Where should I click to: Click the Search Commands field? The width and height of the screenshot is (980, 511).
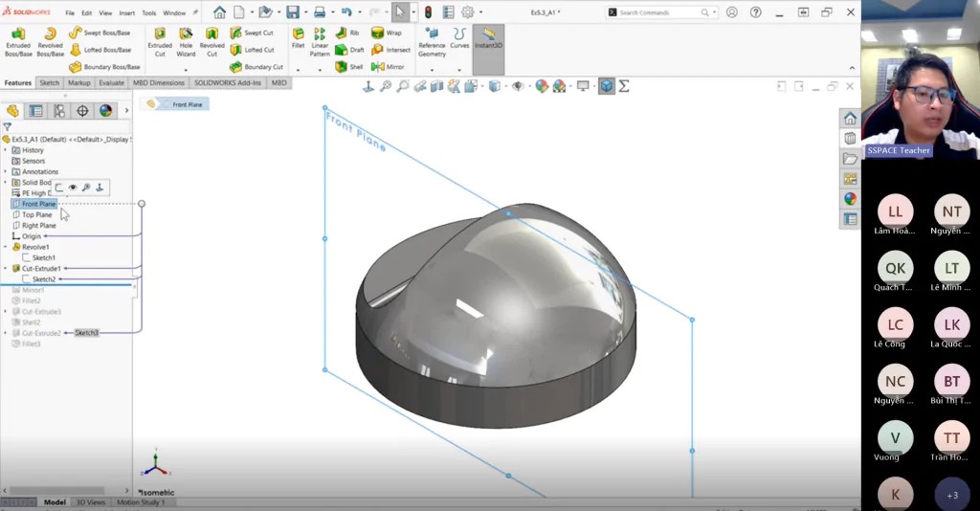click(662, 11)
